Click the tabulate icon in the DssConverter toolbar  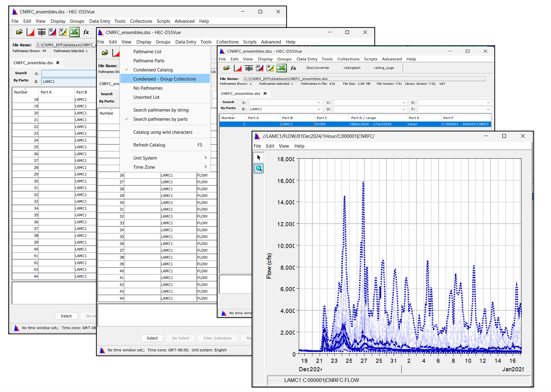point(249,68)
